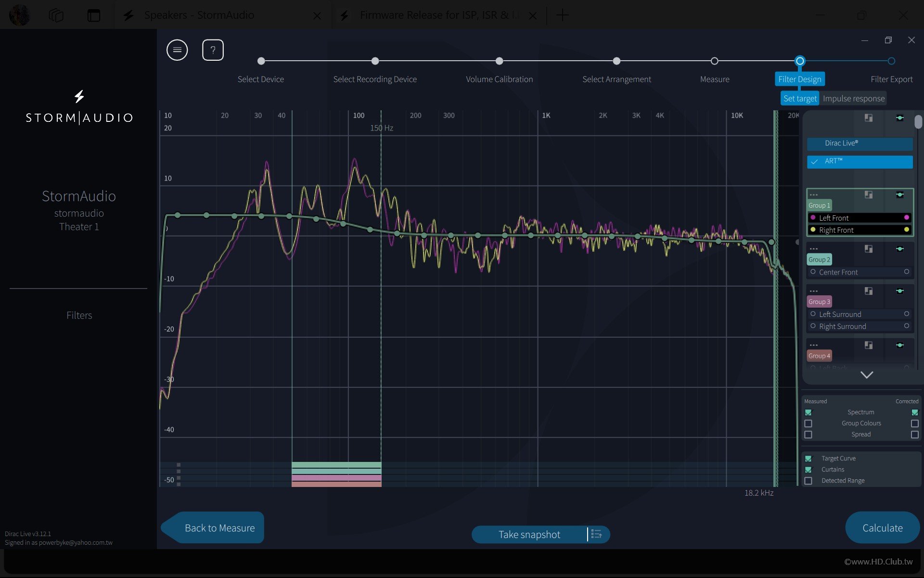
Task: Click the global target curve icon at panel top
Action: 899,118
